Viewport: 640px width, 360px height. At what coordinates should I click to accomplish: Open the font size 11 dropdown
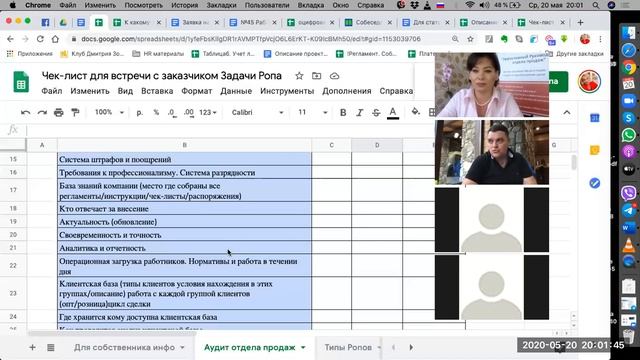[x=313, y=112]
